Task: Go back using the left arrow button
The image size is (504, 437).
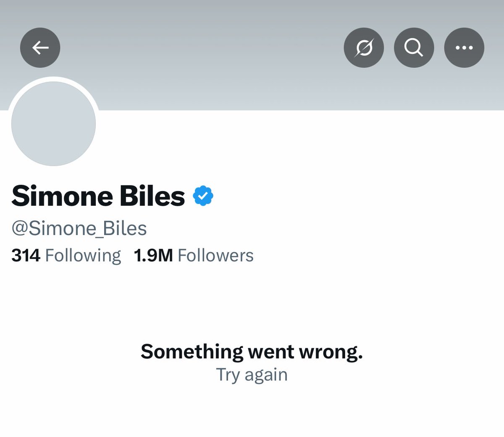Action: tap(40, 48)
